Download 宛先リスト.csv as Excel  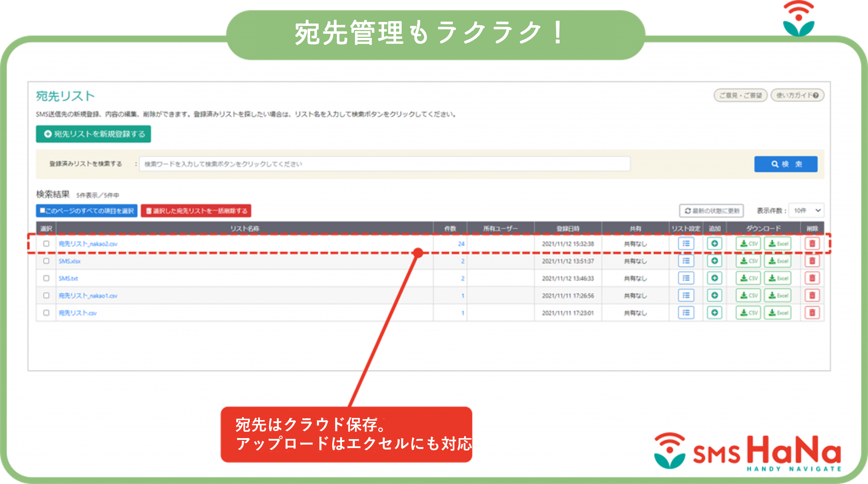(778, 313)
